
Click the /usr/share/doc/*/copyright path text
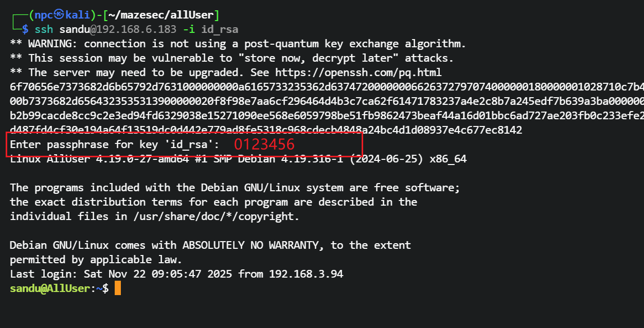coord(217,216)
